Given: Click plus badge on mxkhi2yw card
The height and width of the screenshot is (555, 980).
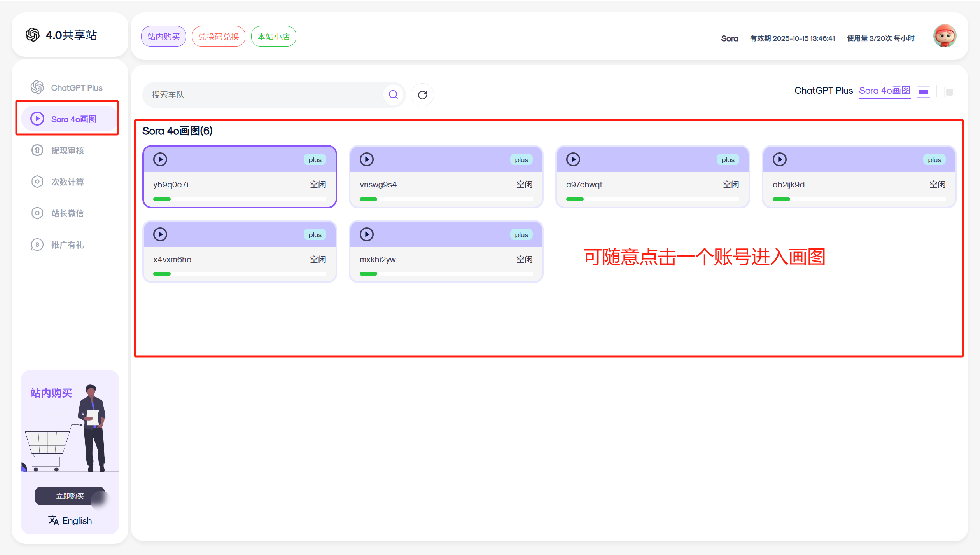Looking at the screenshot, I should [521, 235].
